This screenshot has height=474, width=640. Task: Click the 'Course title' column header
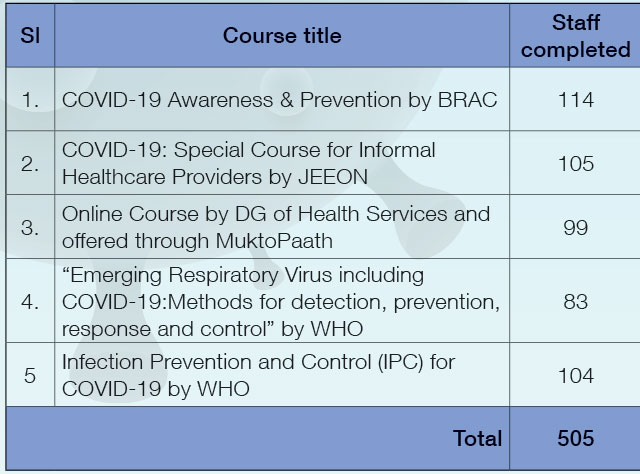pyautogui.click(x=282, y=36)
